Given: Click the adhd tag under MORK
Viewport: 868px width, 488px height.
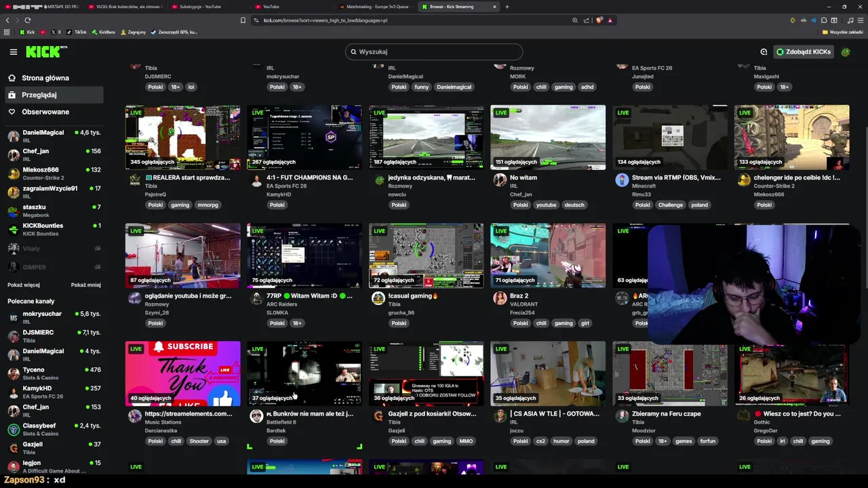Looking at the screenshot, I should 587,87.
